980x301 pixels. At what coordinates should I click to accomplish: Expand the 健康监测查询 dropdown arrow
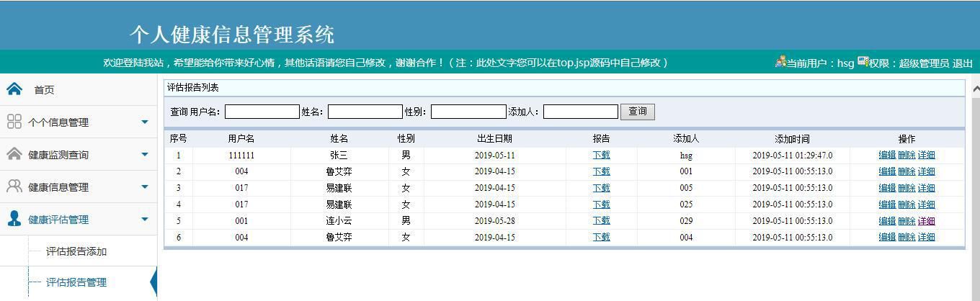pyautogui.click(x=145, y=154)
